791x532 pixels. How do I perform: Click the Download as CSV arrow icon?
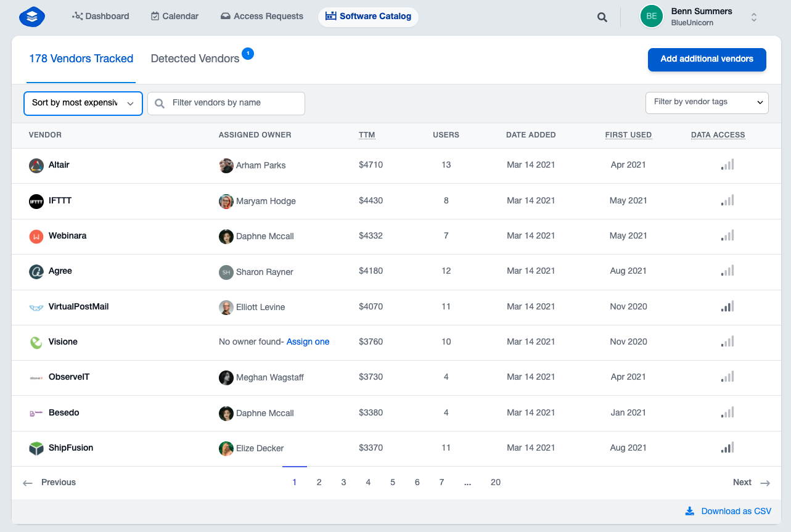click(690, 511)
